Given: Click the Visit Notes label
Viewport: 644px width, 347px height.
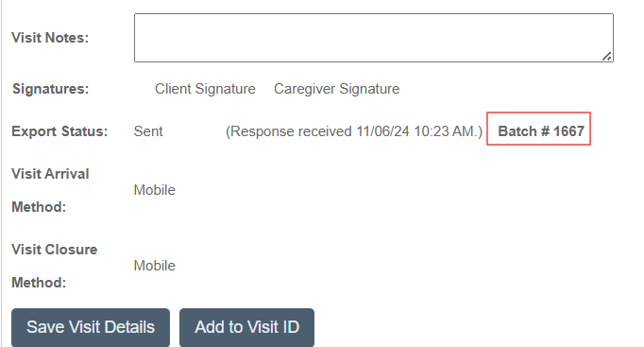Looking at the screenshot, I should click(x=50, y=38).
